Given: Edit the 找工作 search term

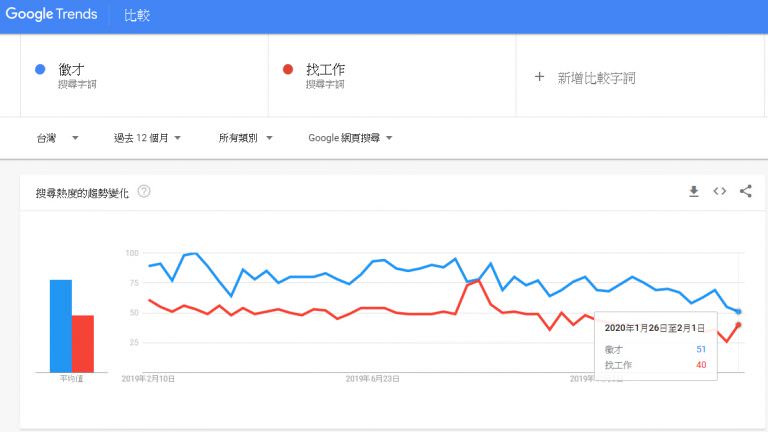Looking at the screenshot, I should (326, 70).
